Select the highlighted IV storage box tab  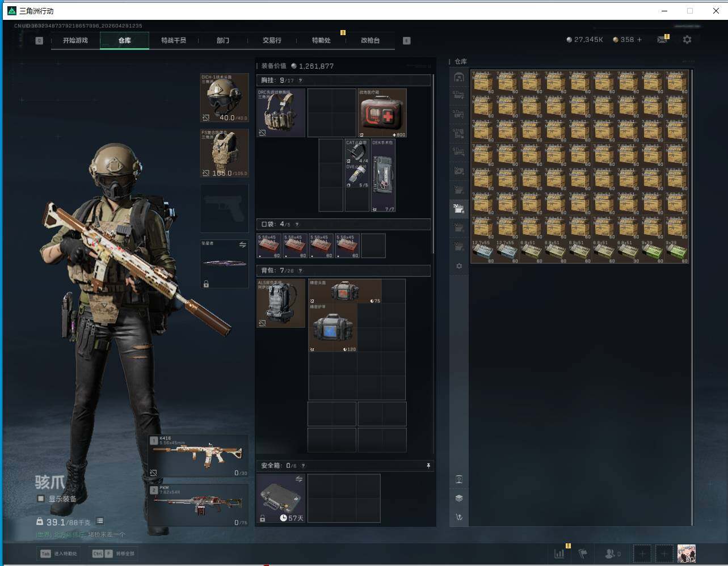(x=459, y=209)
